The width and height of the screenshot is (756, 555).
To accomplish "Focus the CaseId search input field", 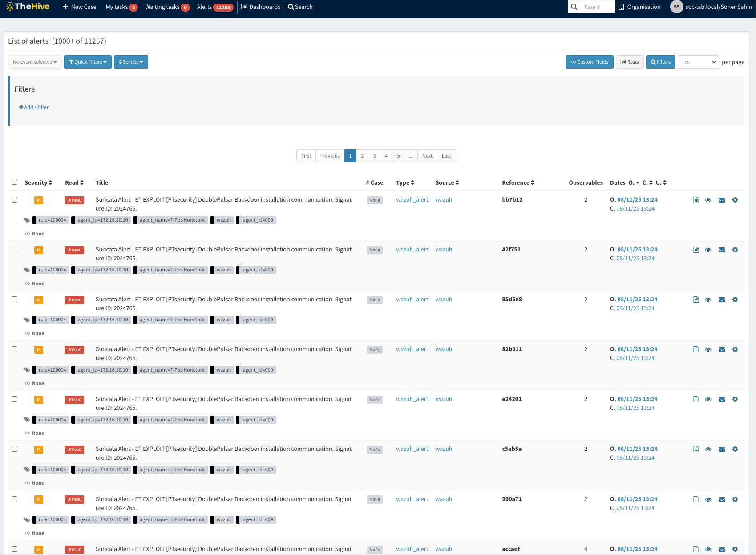I will 597,7.
